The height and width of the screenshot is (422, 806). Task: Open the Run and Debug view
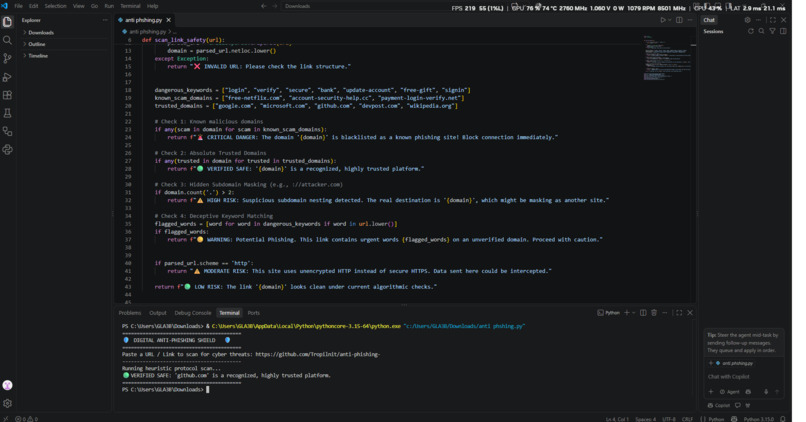[x=7, y=77]
